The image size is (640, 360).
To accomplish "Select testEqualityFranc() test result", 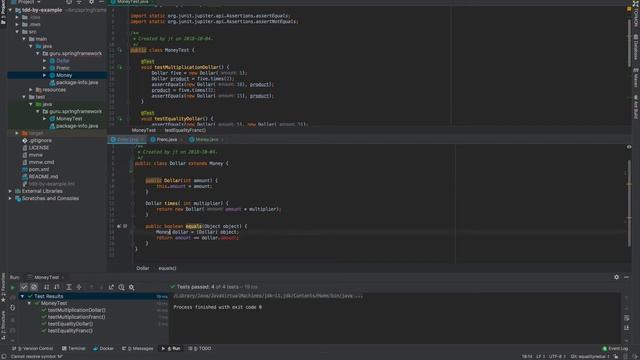I will pyautogui.click(x=70, y=331).
